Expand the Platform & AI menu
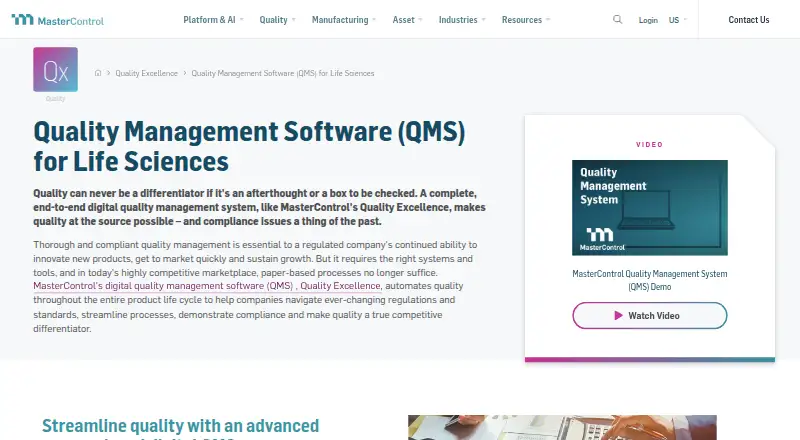This screenshot has height=440, width=800. (x=214, y=20)
